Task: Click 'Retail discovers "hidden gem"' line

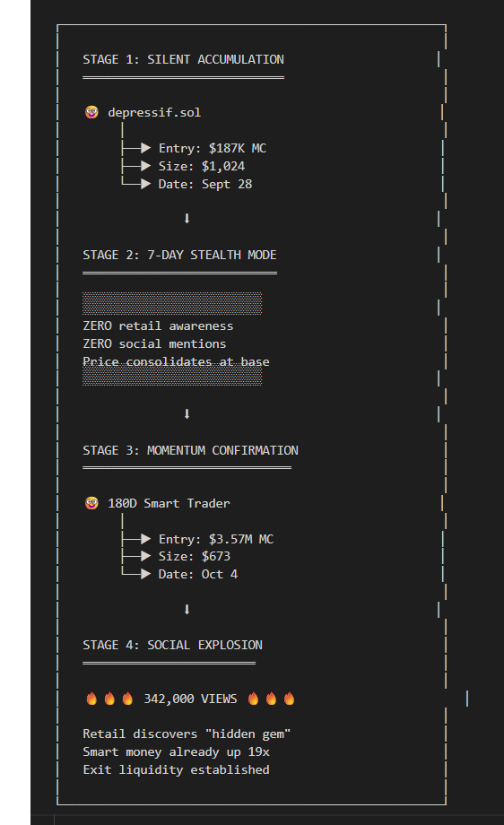Action: [187, 734]
